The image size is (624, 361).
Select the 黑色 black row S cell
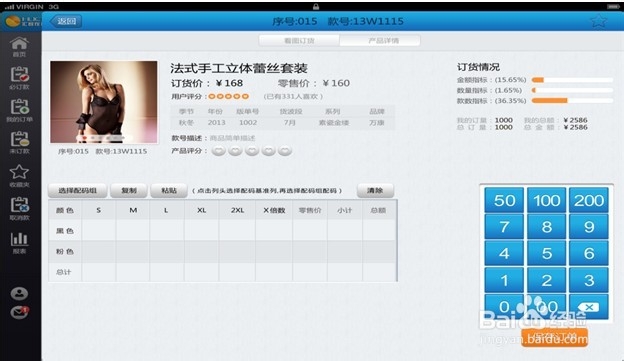click(x=99, y=230)
